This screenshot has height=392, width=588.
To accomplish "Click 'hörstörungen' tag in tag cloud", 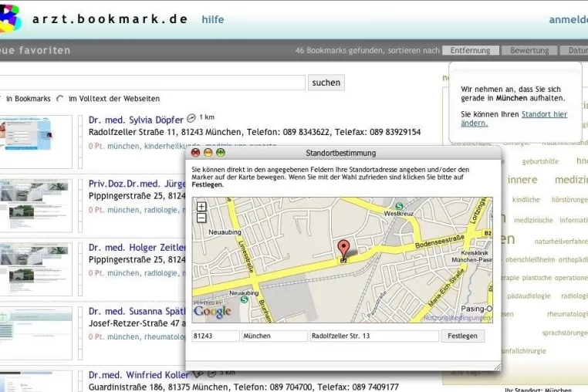I will pos(569,200).
